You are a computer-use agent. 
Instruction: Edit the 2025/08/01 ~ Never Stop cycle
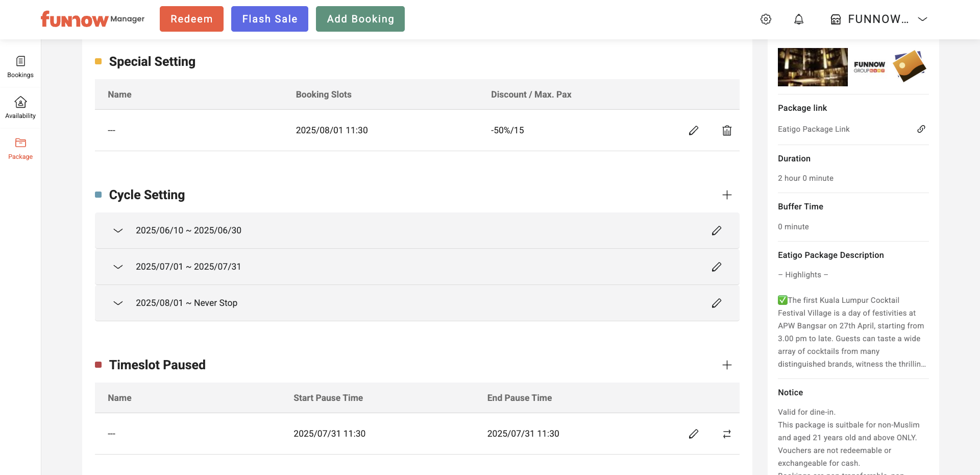click(x=716, y=303)
